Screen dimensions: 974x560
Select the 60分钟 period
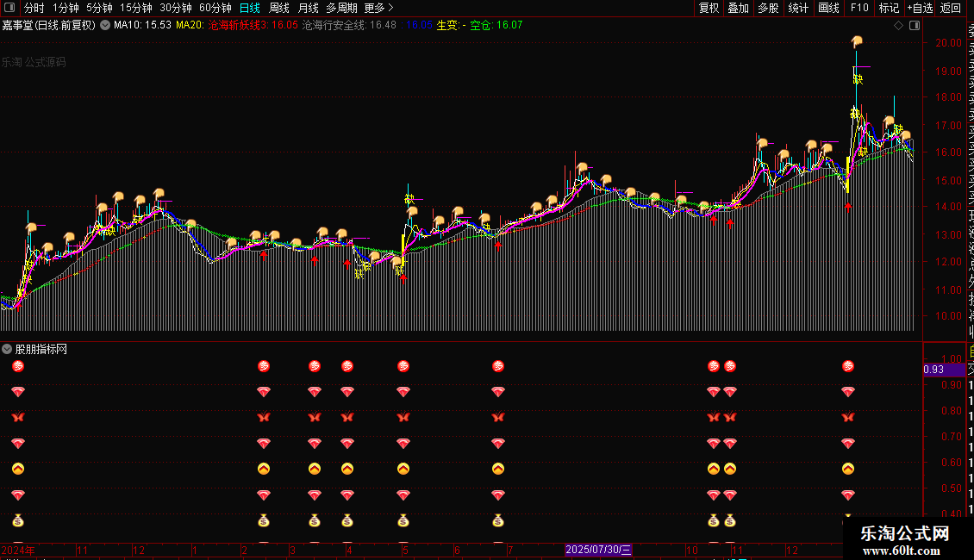click(x=215, y=8)
